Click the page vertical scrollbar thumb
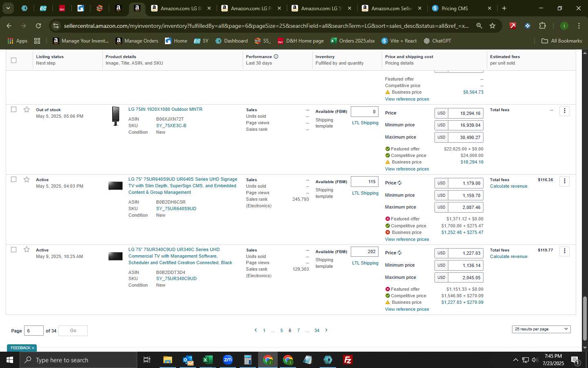This screenshot has width=588, height=368. (585, 318)
